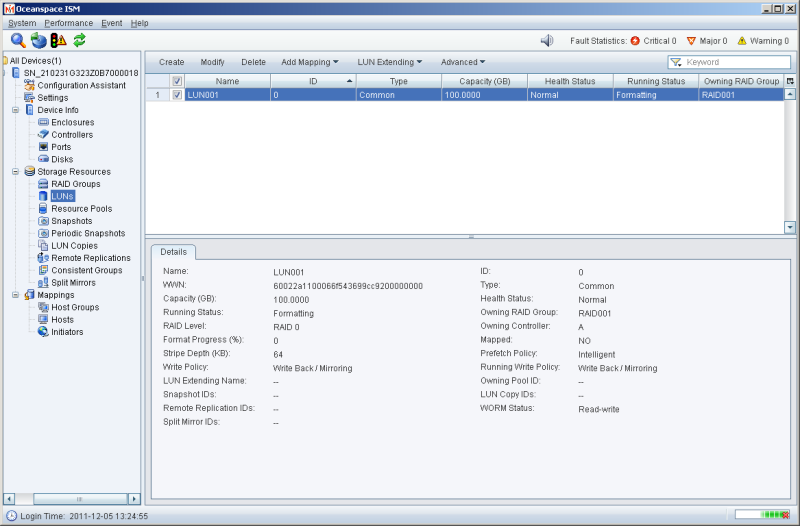Click the Modify button
800x526 pixels.
[212, 62]
